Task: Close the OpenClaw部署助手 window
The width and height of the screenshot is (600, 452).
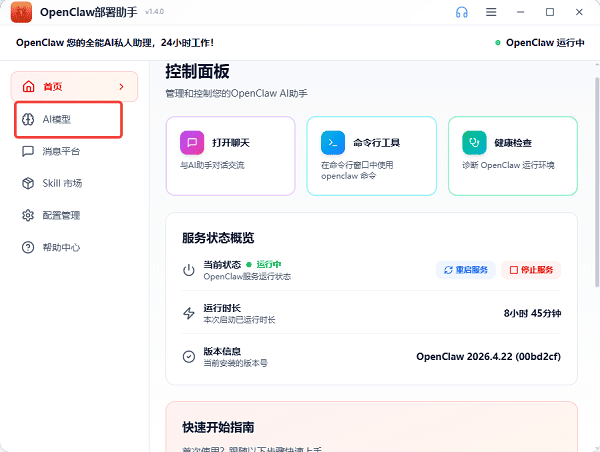Action: pyautogui.click(x=579, y=12)
